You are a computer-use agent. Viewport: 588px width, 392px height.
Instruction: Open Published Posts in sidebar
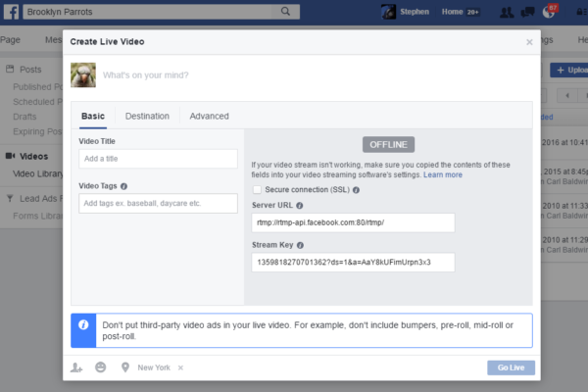[37, 86]
